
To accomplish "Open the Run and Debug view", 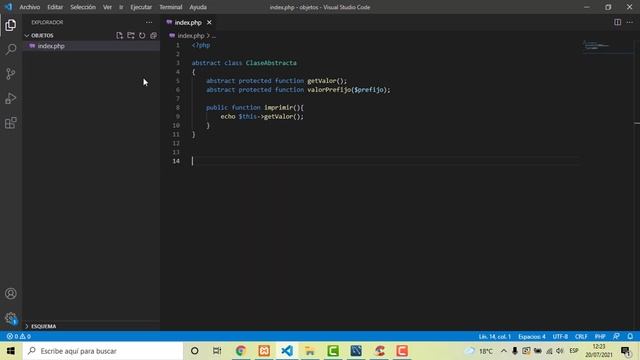I will pyautogui.click(x=11, y=98).
